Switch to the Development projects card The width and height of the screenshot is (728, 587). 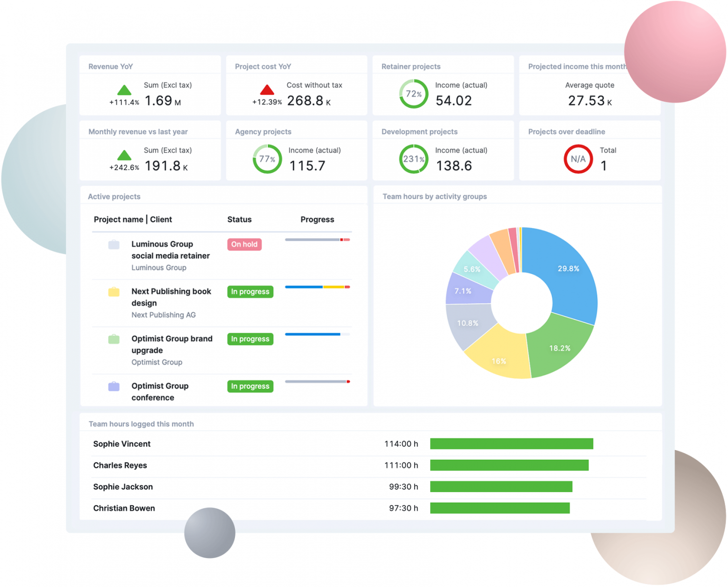(420, 131)
